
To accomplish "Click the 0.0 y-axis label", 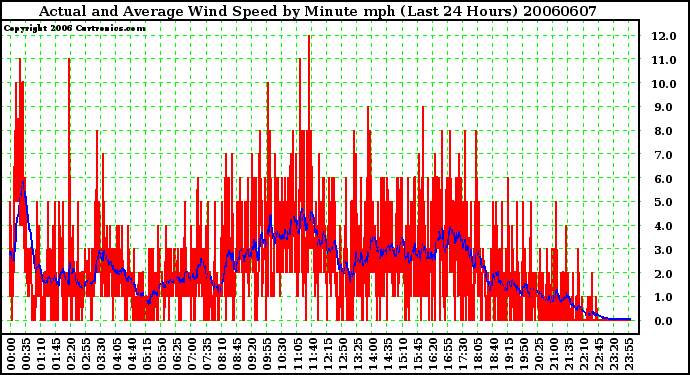I will [x=664, y=321].
